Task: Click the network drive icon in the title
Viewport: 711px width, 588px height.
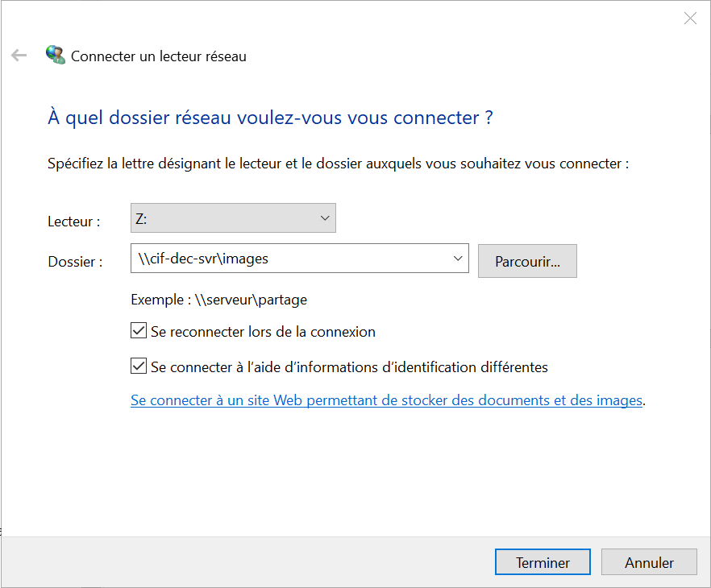Action: (x=56, y=56)
